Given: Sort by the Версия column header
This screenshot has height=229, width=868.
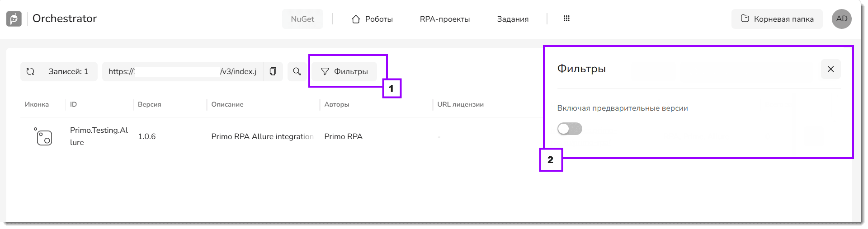Looking at the screenshot, I should (x=150, y=104).
